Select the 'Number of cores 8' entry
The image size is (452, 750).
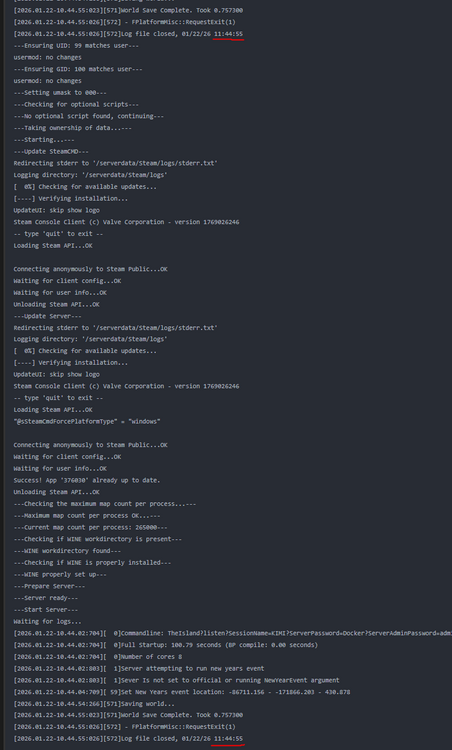pos(98,656)
